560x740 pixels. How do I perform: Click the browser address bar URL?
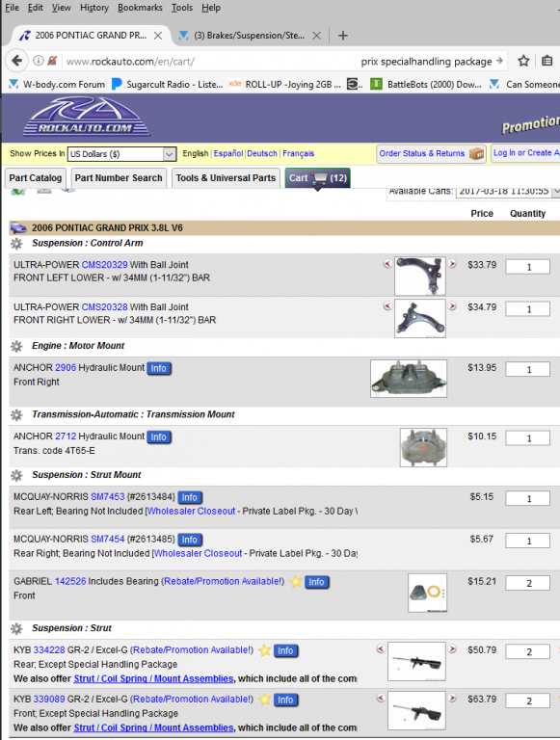(130, 62)
